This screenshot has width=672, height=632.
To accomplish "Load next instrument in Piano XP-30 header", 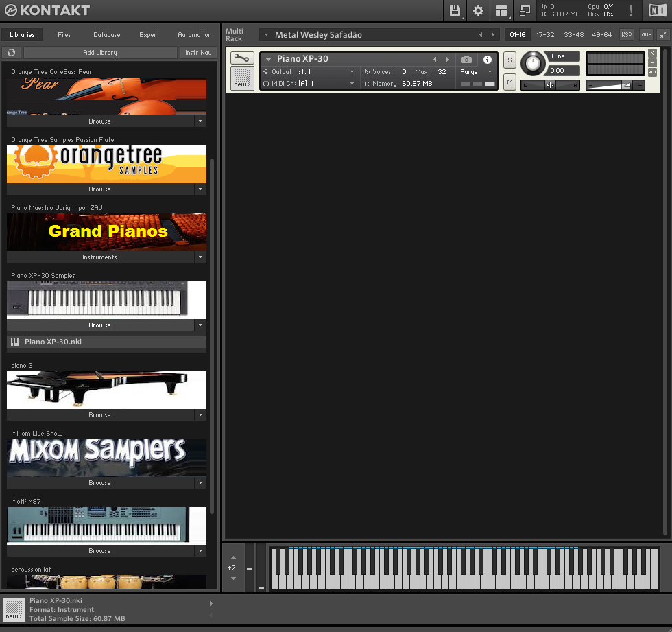I will [447, 59].
